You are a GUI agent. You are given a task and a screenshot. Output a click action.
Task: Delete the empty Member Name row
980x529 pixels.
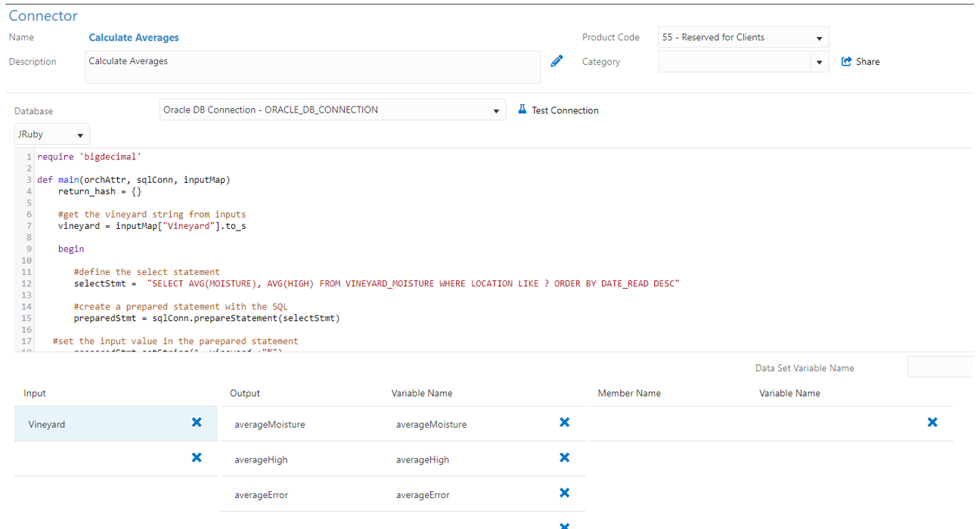point(932,422)
